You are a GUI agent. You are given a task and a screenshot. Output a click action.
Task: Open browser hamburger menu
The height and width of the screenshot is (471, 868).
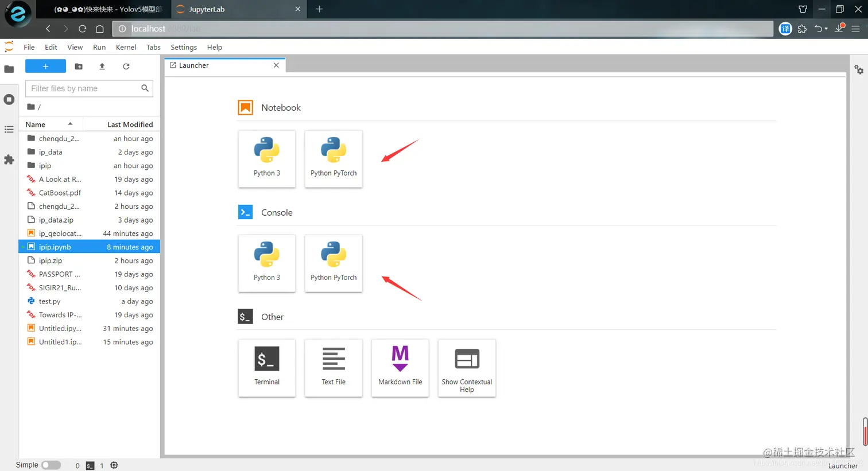[x=855, y=29]
